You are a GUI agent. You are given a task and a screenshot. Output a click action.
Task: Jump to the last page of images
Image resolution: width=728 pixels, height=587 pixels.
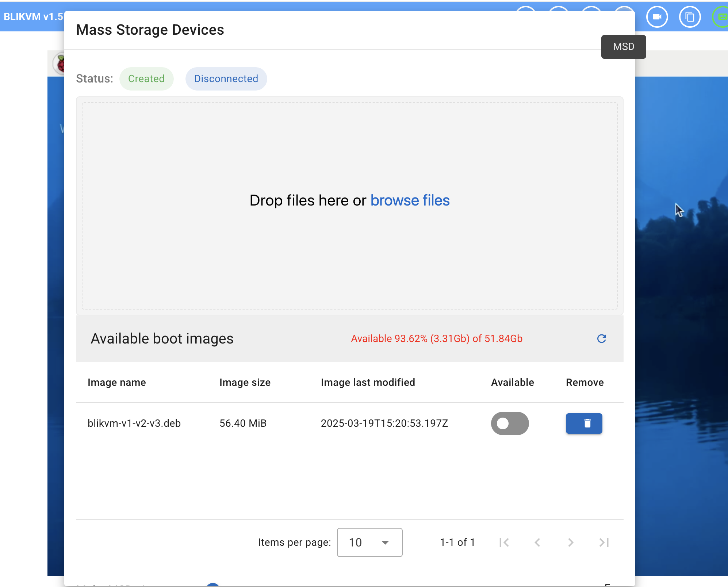604,542
